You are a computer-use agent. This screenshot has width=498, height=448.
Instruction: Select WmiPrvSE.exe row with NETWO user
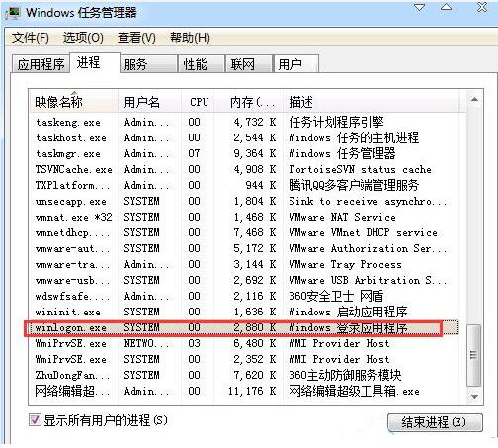(244, 343)
